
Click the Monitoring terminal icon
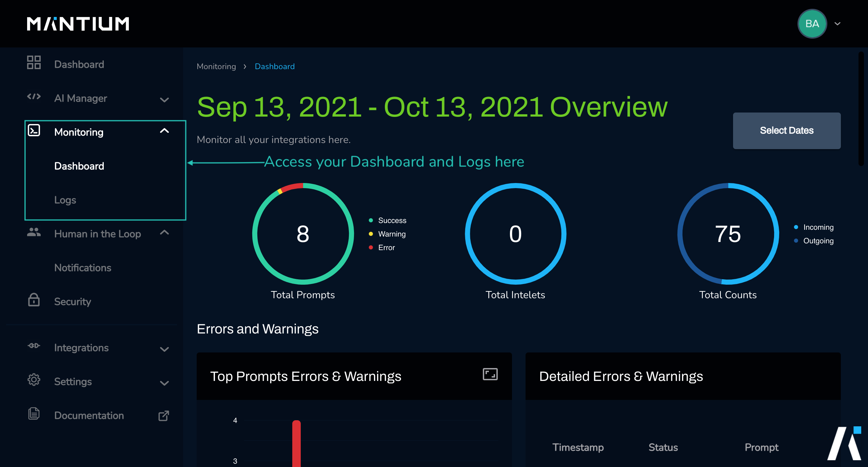34,130
